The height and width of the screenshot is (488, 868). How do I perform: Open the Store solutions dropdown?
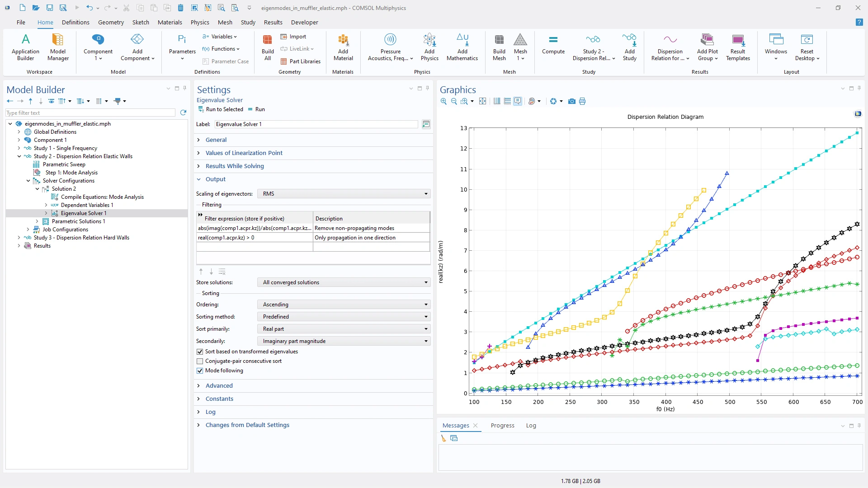pyautogui.click(x=344, y=282)
